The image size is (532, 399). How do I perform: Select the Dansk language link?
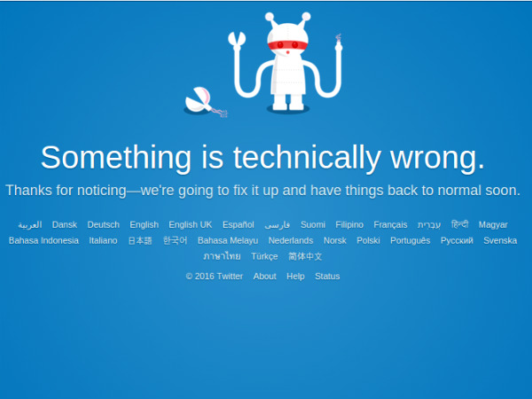point(65,224)
